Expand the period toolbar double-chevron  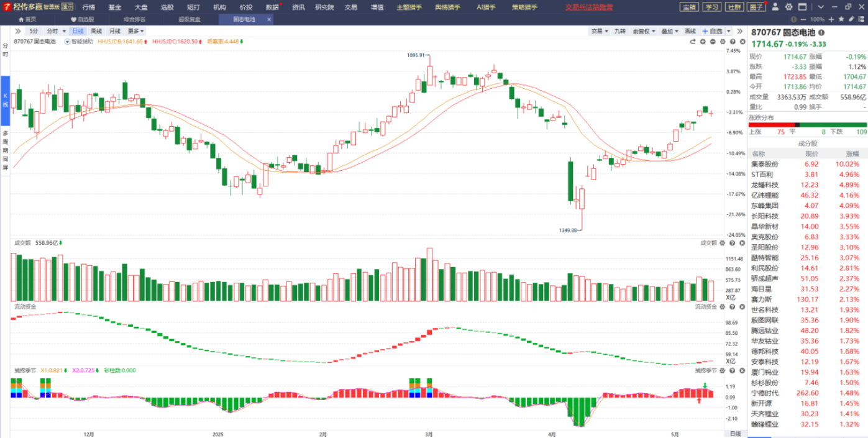pos(18,31)
